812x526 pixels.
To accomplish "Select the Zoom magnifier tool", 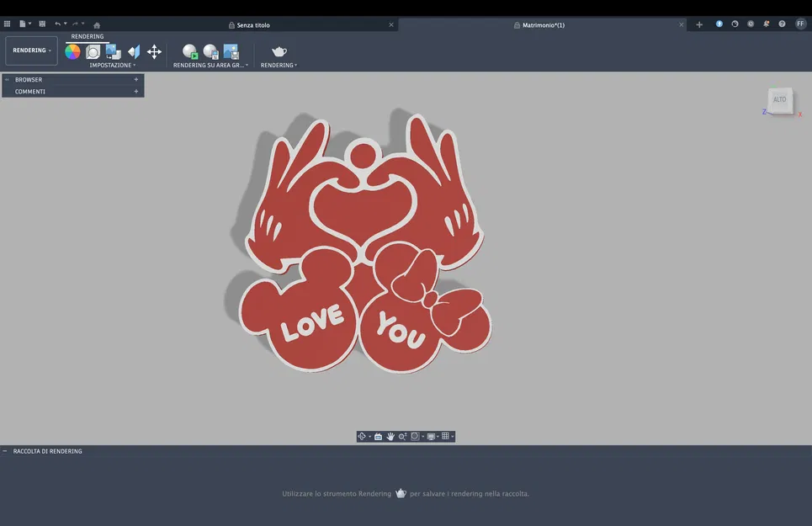I will [x=402, y=437].
